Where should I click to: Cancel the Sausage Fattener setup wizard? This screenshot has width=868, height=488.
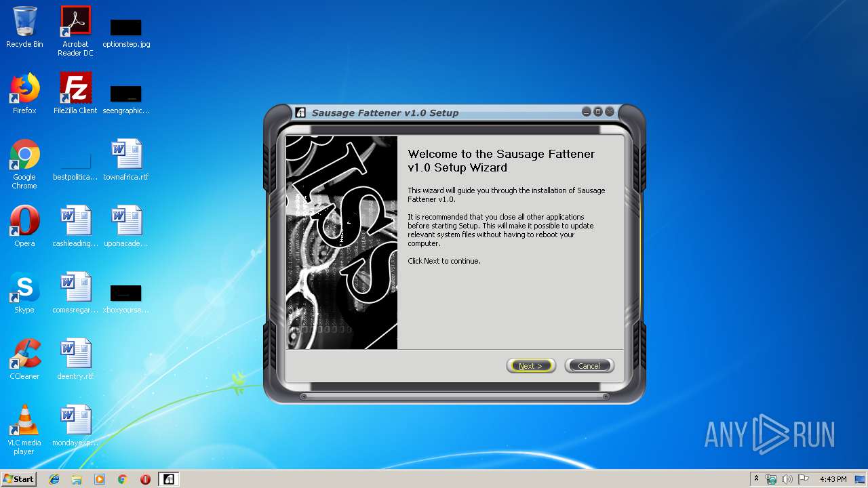(x=589, y=366)
